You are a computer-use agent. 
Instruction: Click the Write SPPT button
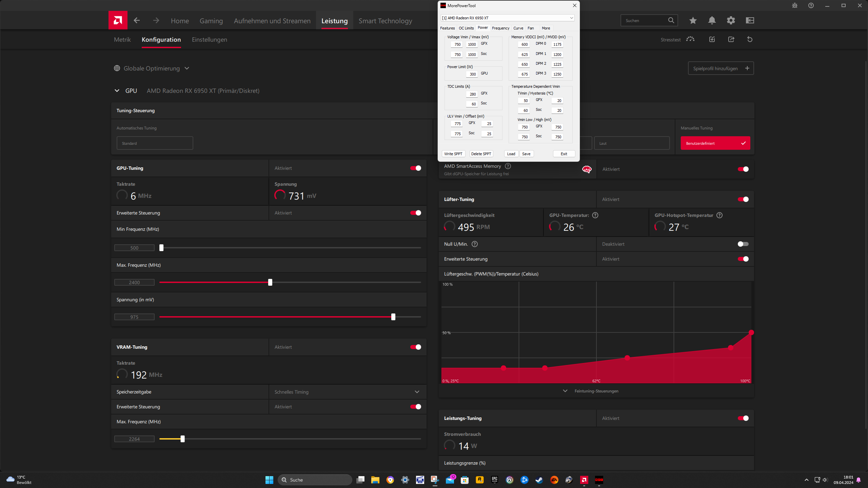pos(453,154)
